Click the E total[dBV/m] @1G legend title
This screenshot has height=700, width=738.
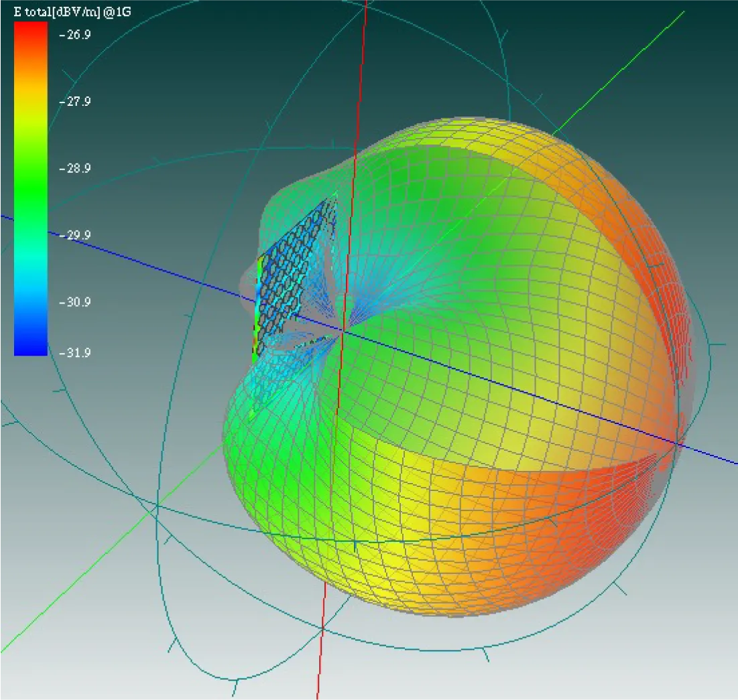72,11
